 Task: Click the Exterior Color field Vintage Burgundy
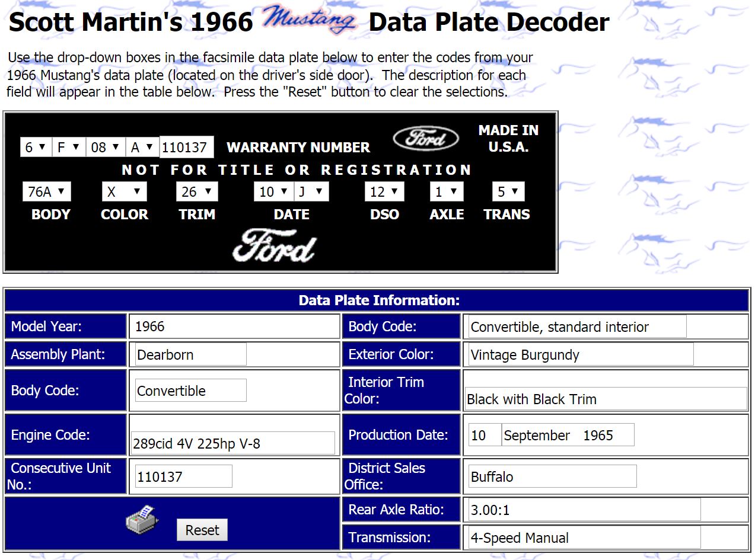[x=580, y=354]
